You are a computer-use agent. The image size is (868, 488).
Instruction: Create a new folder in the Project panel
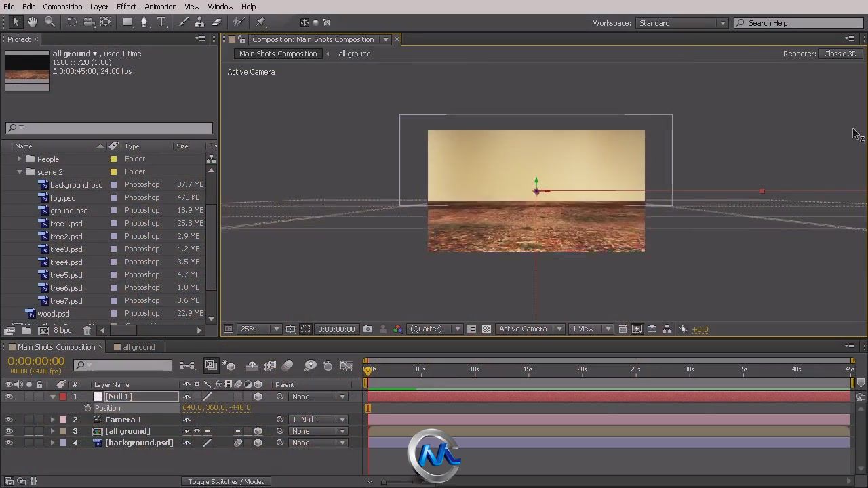(26, 331)
